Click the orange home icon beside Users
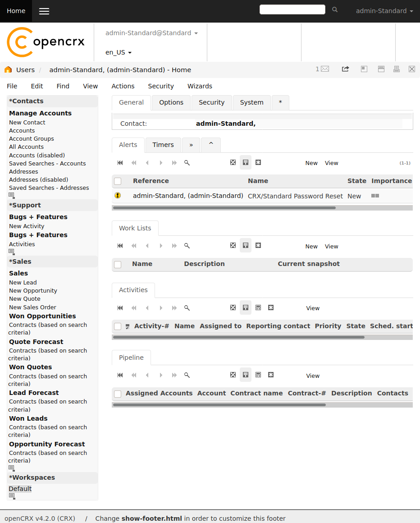The height and width of the screenshot is (523, 420). click(8, 69)
